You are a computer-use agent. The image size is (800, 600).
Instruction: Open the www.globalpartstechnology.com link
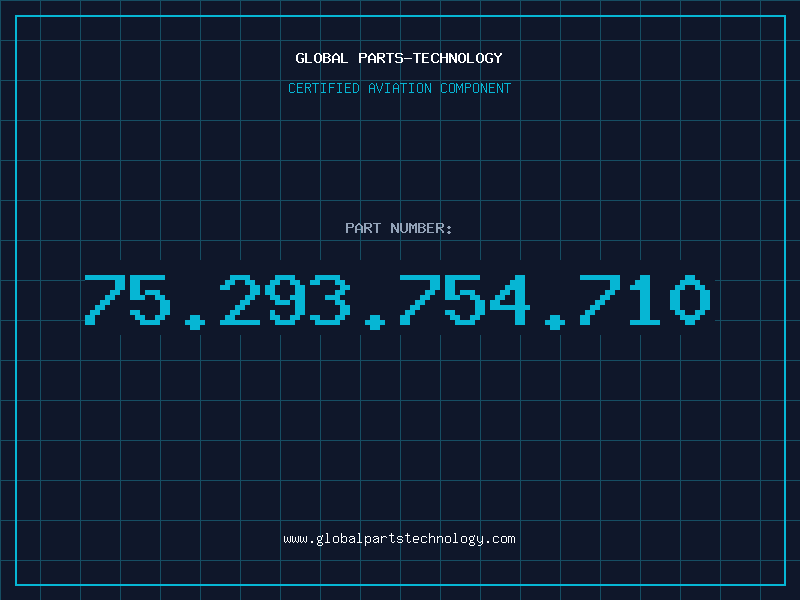pyautogui.click(x=399, y=539)
